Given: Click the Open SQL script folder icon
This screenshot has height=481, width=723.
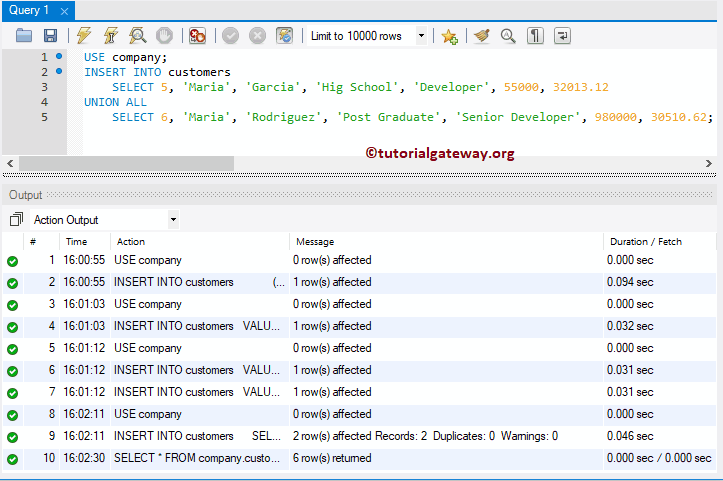Looking at the screenshot, I should click(x=25, y=36).
